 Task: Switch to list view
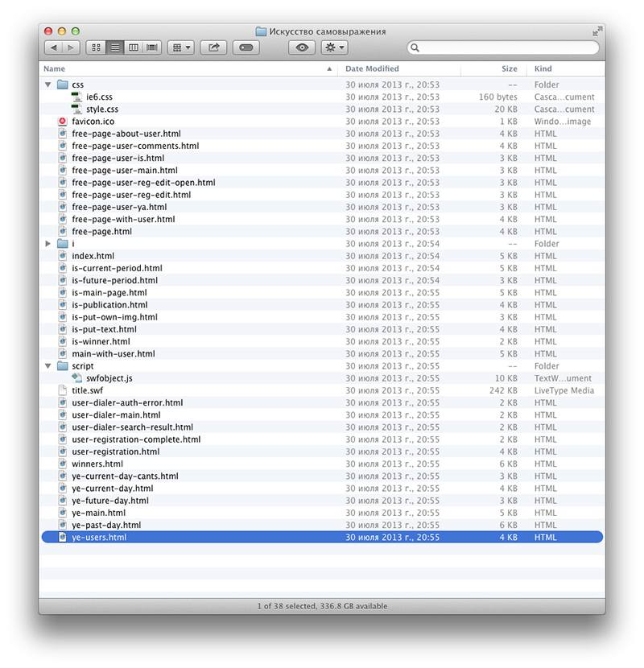pos(114,47)
